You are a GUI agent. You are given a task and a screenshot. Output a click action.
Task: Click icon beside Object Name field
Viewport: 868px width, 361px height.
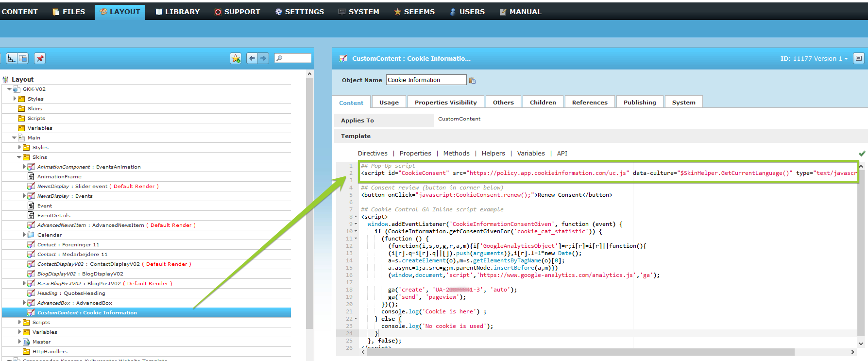pos(472,81)
